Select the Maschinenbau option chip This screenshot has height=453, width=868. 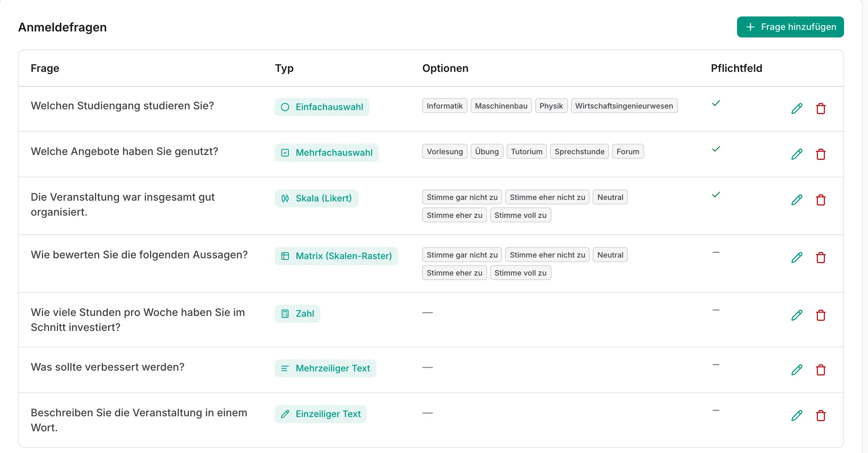tap(501, 106)
